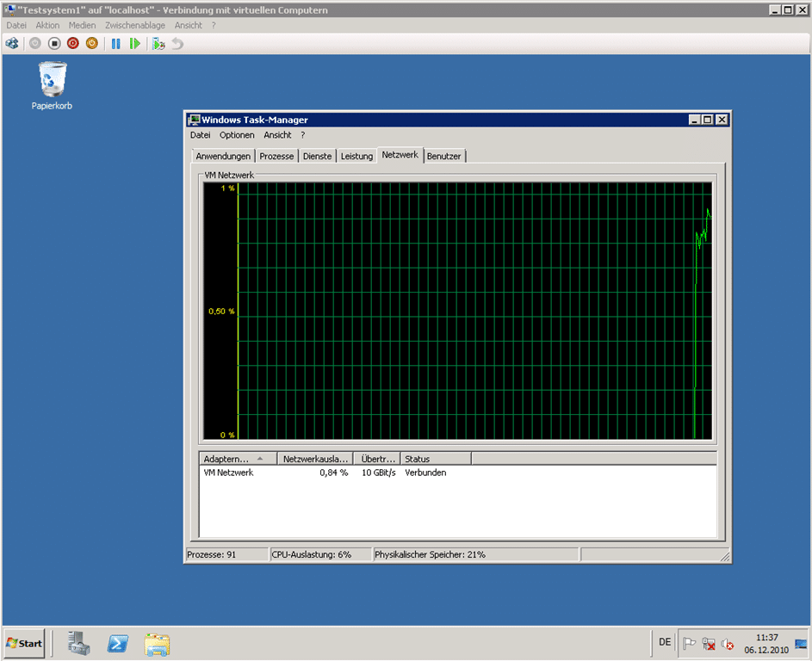Switch to the Anwendungen tab
Image resolution: width=812 pixels, height=661 pixels.
pyautogui.click(x=223, y=156)
